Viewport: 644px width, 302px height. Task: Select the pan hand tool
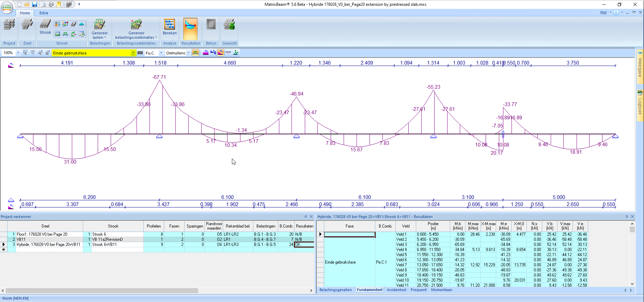(x=48, y=53)
